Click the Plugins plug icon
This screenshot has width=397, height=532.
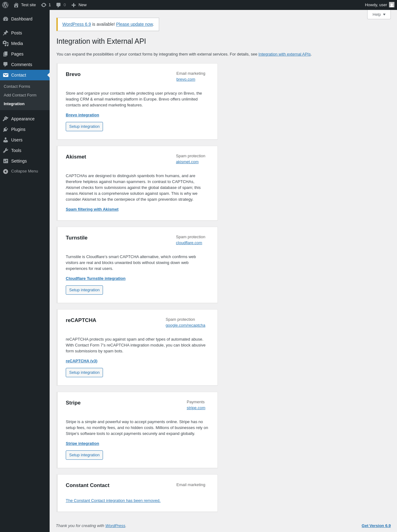pos(6,129)
